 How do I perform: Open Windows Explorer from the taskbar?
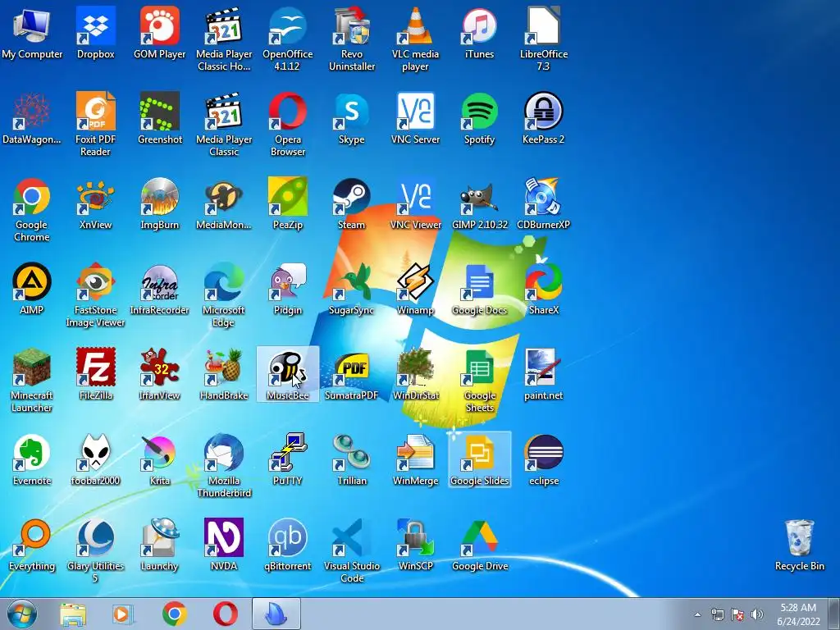[73, 614]
